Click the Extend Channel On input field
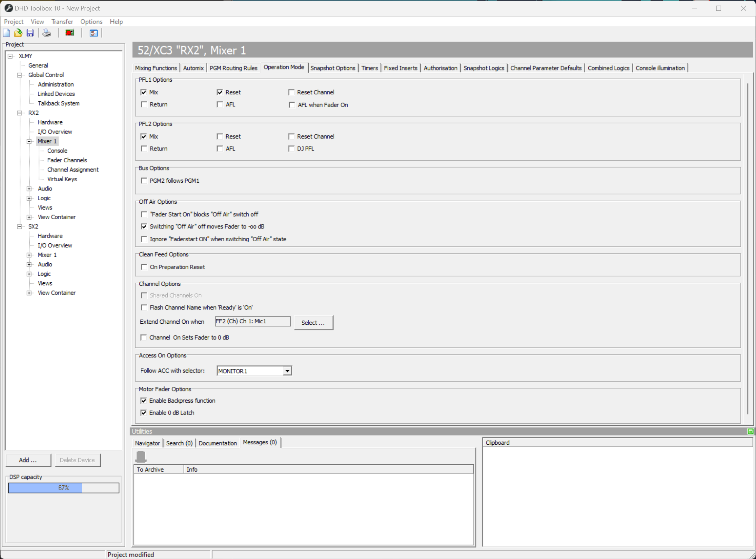Image resolution: width=756 pixels, height=559 pixels. click(x=252, y=321)
